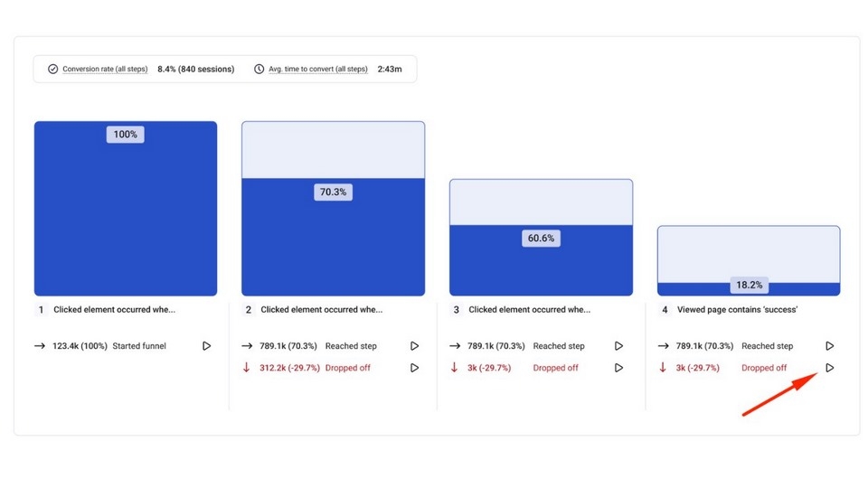Select the 60.6% funnel bar

tap(541, 260)
